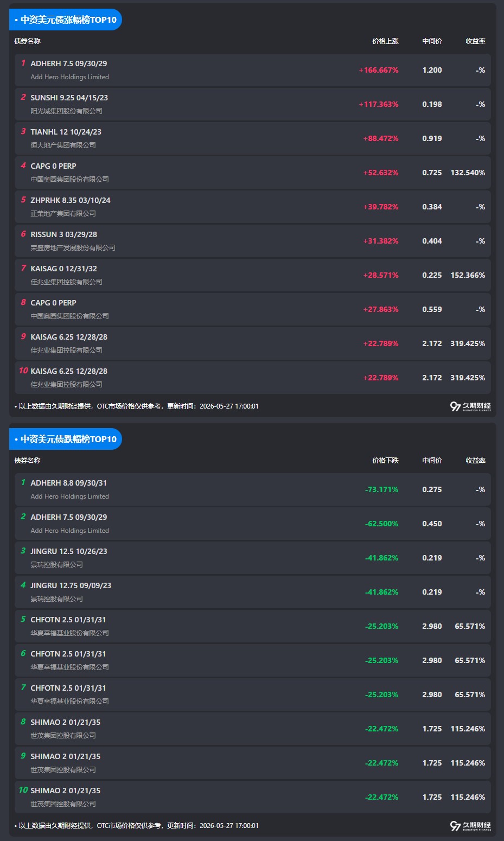Click rank number 8 in the losers list
The image size is (504, 841).
click(x=23, y=722)
